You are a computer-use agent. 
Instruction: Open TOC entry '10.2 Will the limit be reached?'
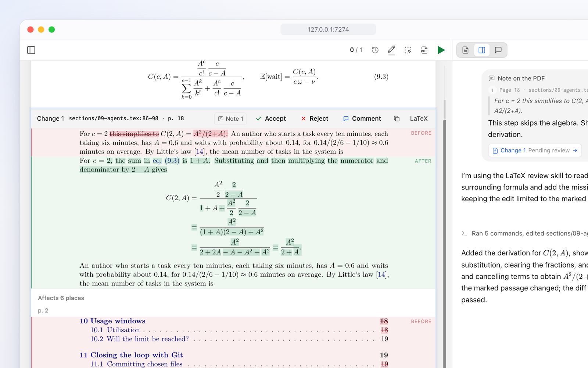tap(140, 339)
